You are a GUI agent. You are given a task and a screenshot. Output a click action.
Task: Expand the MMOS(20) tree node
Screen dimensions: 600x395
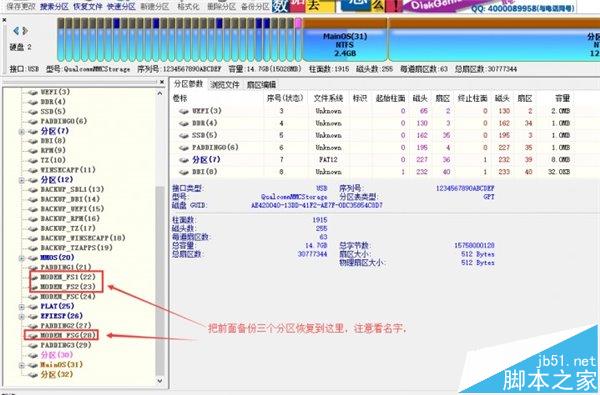click(22, 258)
